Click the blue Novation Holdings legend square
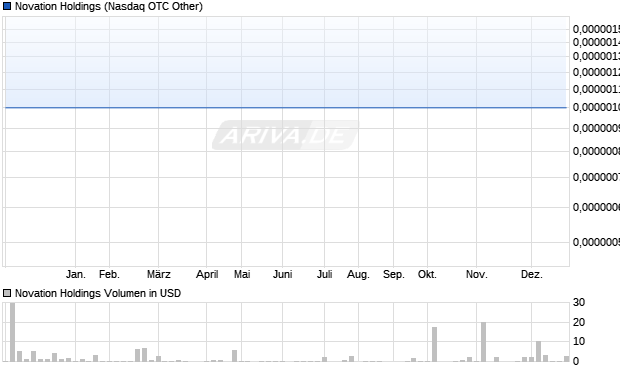 click(x=7, y=6)
